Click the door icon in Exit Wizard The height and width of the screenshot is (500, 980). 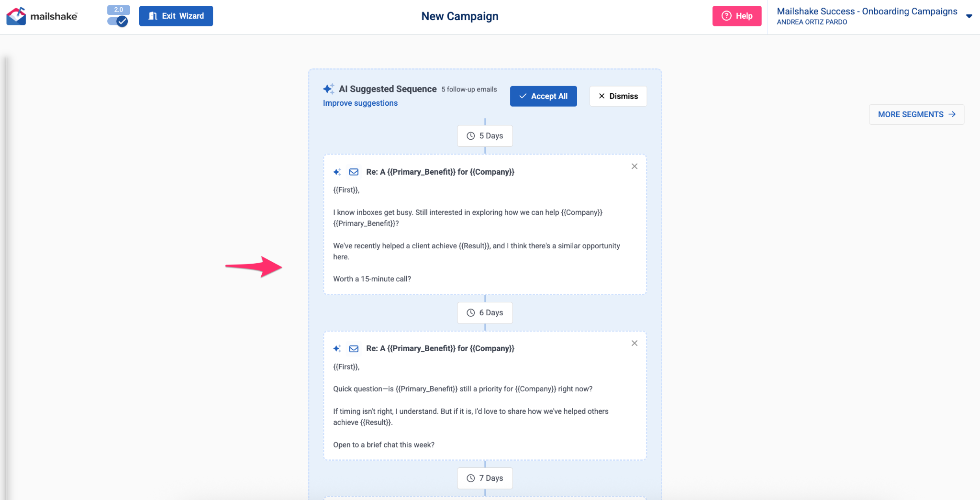click(153, 16)
